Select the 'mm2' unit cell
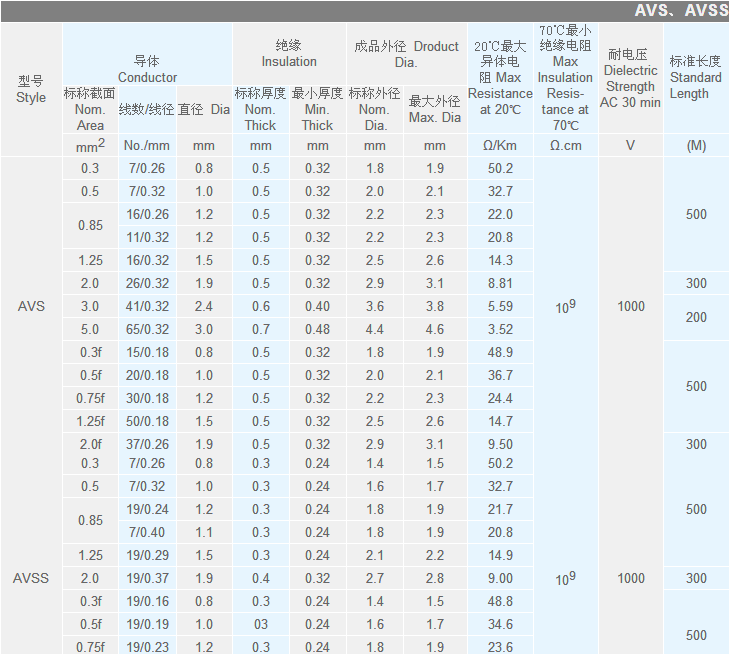 coord(90,145)
